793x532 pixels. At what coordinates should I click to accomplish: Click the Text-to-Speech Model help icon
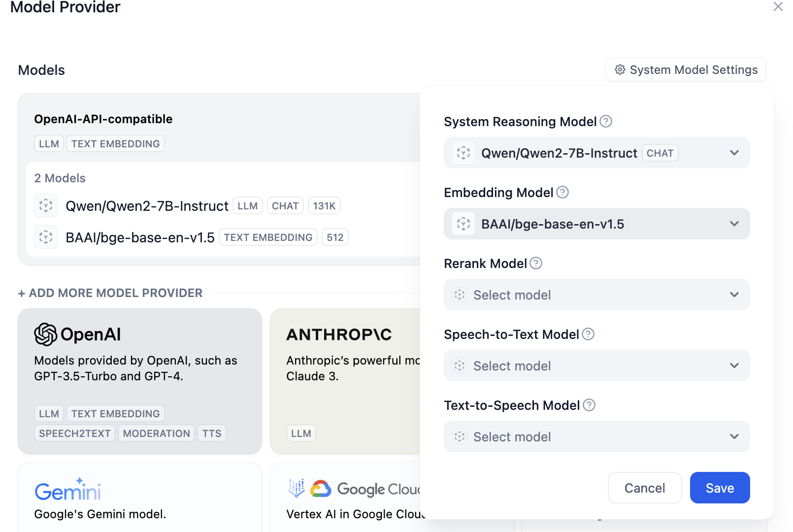(589, 405)
